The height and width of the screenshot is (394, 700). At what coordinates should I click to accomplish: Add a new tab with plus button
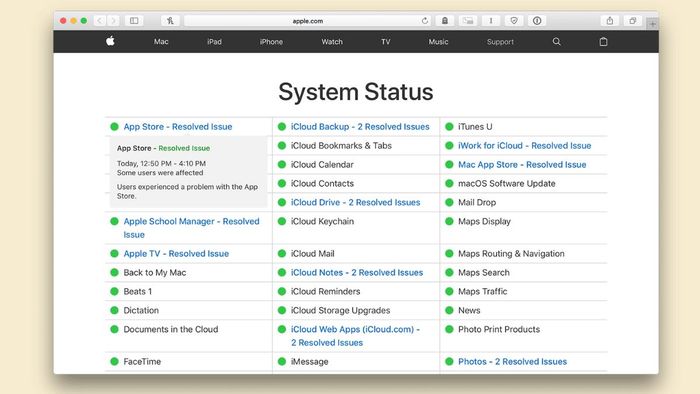pos(653,24)
